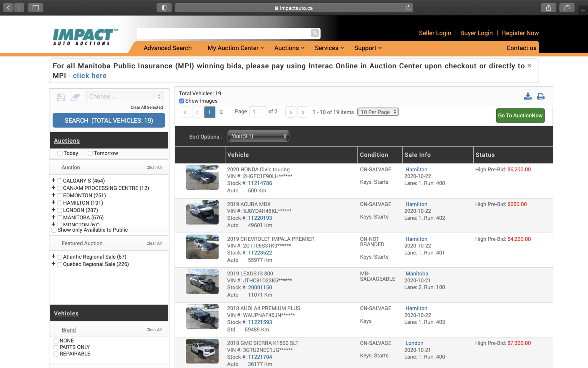Open Contact us
588x368 pixels.
tap(521, 48)
